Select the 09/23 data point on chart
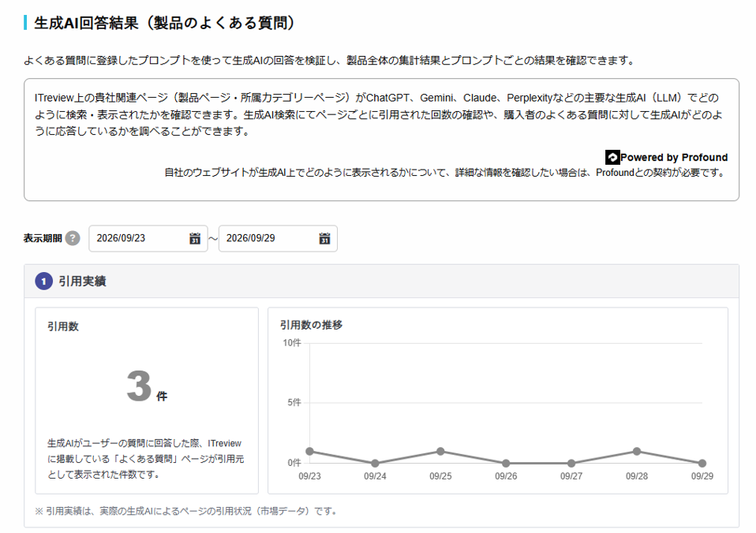756x533 pixels. coord(310,452)
